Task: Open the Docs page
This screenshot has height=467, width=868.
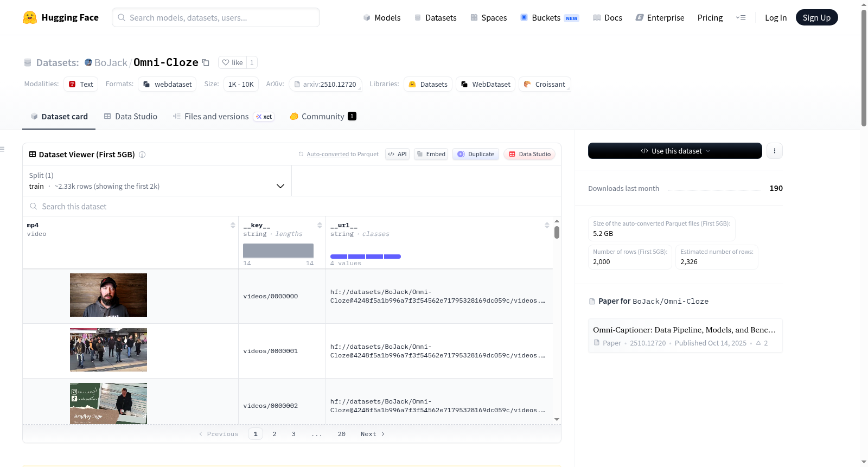Action: (607, 17)
